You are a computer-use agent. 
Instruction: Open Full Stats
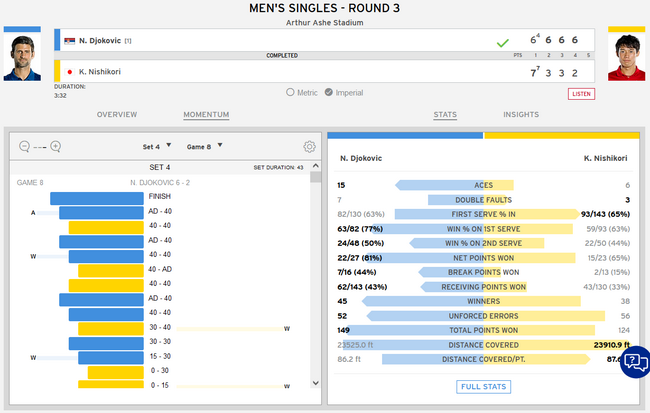tap(483, 386)
